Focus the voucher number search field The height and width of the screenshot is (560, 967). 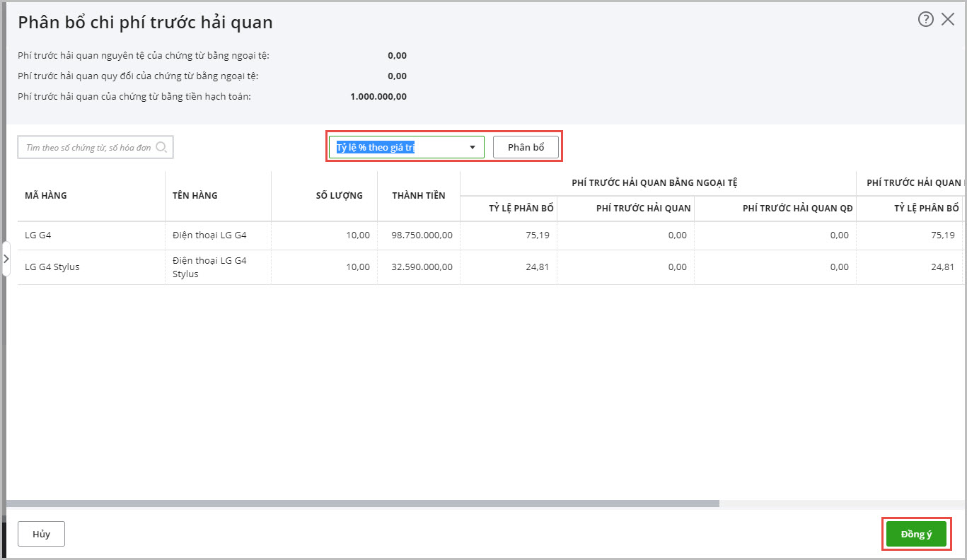point(88,147)
